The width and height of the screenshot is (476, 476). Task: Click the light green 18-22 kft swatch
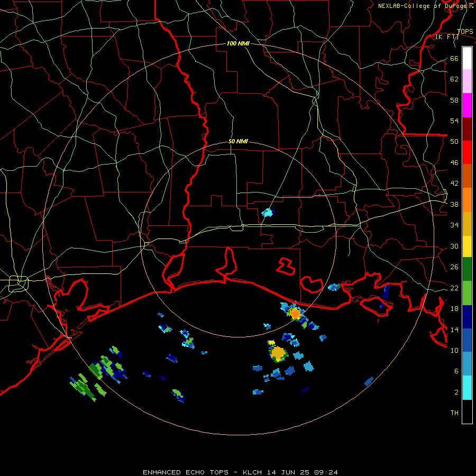pos(467,293)
